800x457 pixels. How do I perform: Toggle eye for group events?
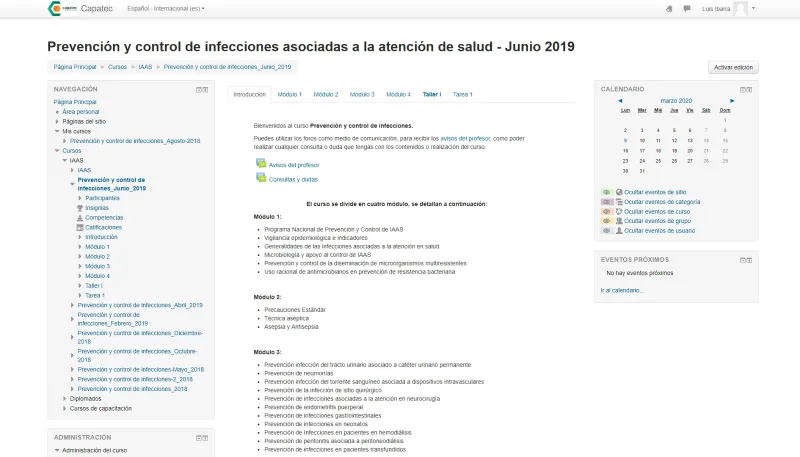click(x=607, y=221)
